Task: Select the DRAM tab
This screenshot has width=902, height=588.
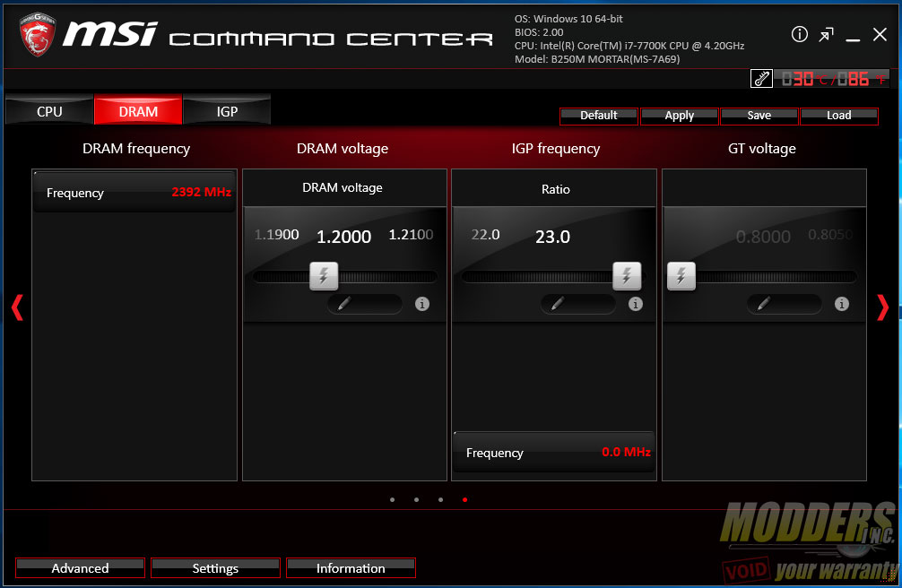Action: (138, 110)
